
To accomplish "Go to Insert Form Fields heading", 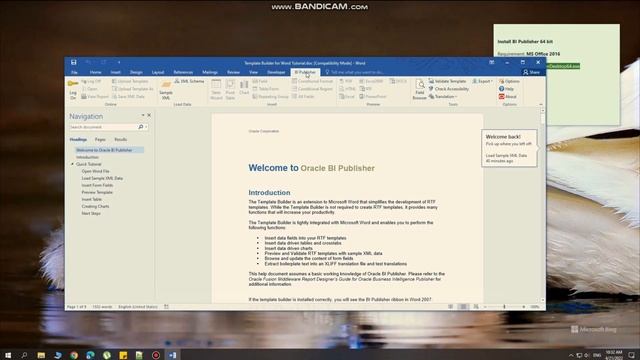I will pos(97,185).
